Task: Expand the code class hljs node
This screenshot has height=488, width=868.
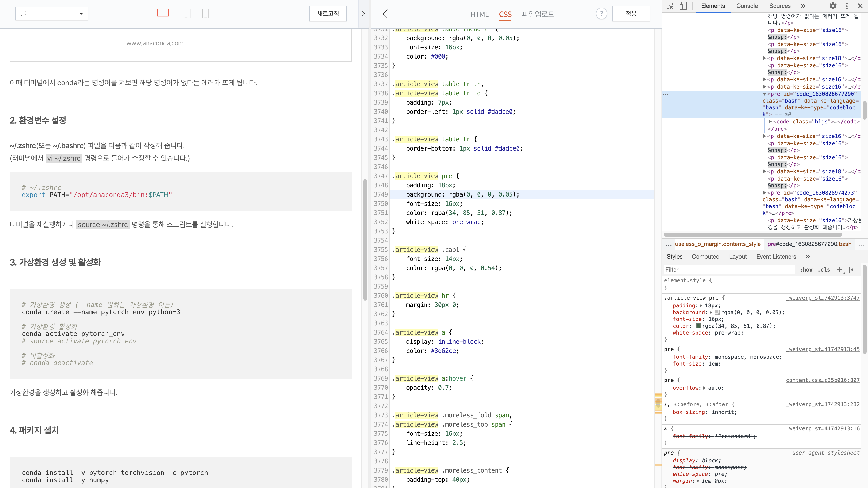Action: tap(770, 122)
